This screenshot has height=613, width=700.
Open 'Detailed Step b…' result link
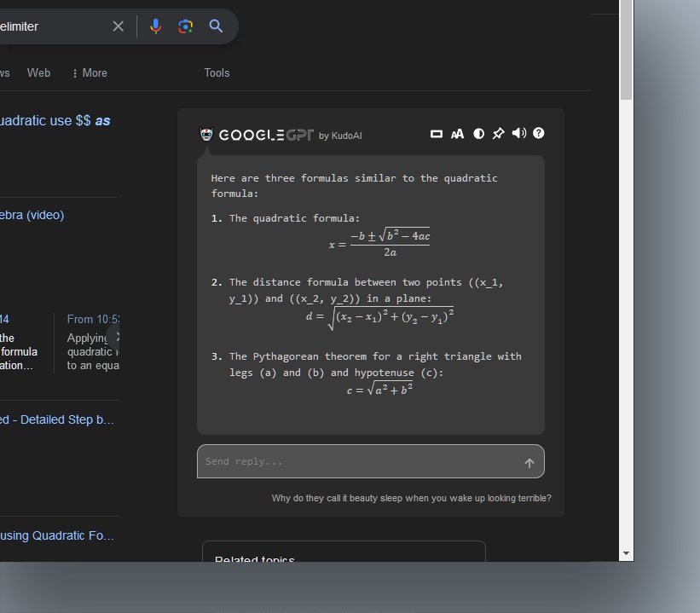57,419
